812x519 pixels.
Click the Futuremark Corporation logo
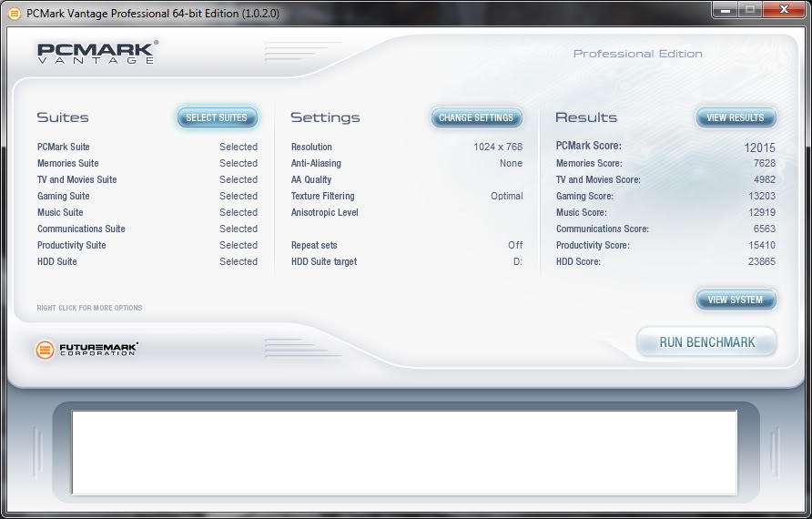coord(86,350)
